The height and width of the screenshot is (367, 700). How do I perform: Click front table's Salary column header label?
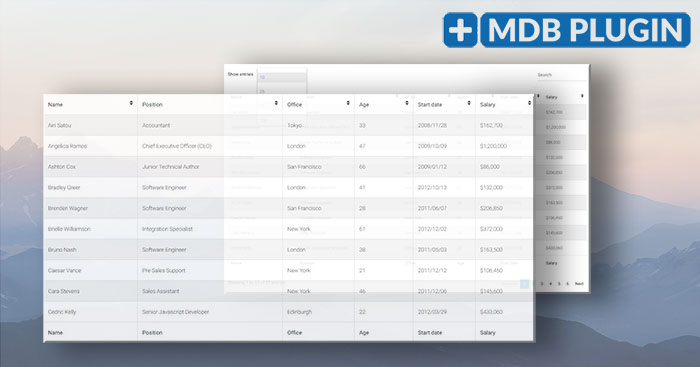coord(488,104)
